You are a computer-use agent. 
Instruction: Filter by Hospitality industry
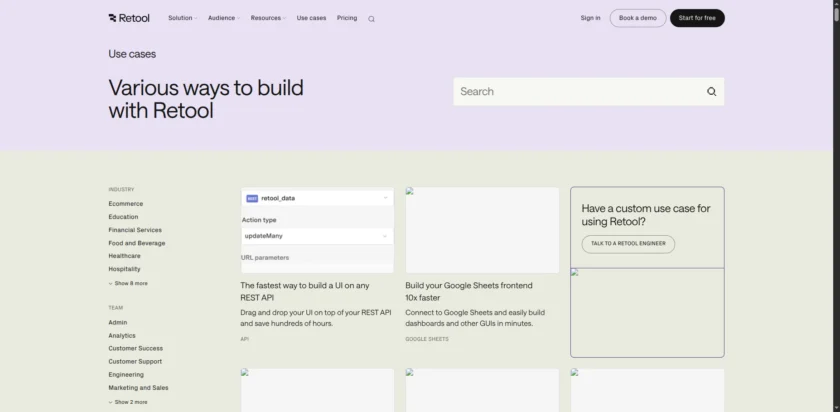124,269
